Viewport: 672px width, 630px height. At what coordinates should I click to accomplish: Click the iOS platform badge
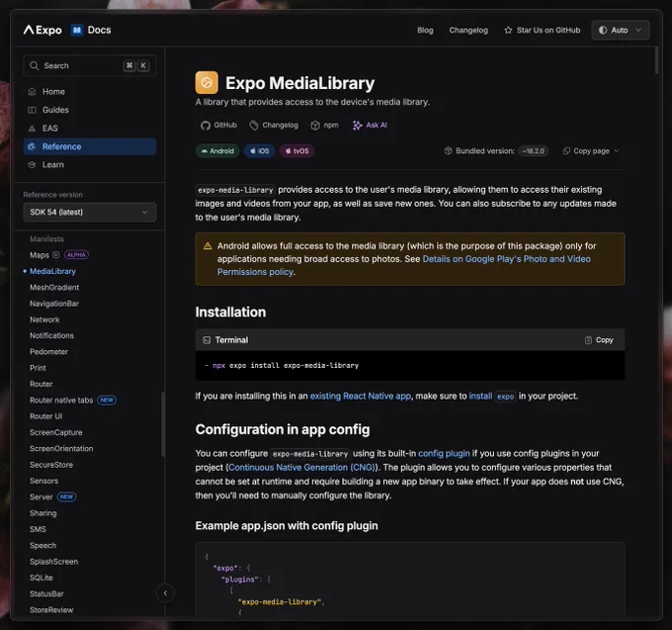[259, 151]
